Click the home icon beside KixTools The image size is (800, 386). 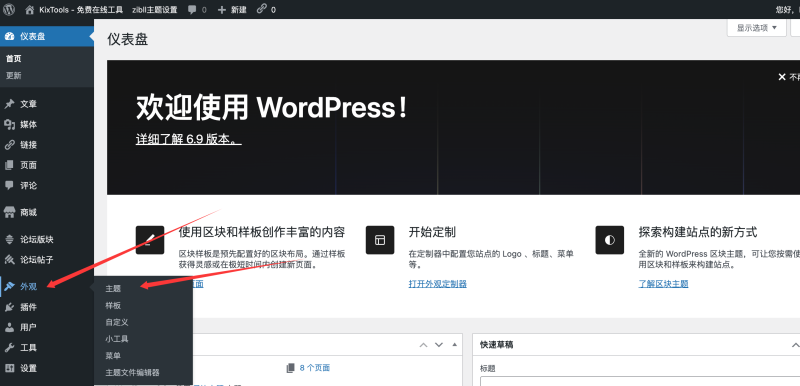click(x=30, y=9)
